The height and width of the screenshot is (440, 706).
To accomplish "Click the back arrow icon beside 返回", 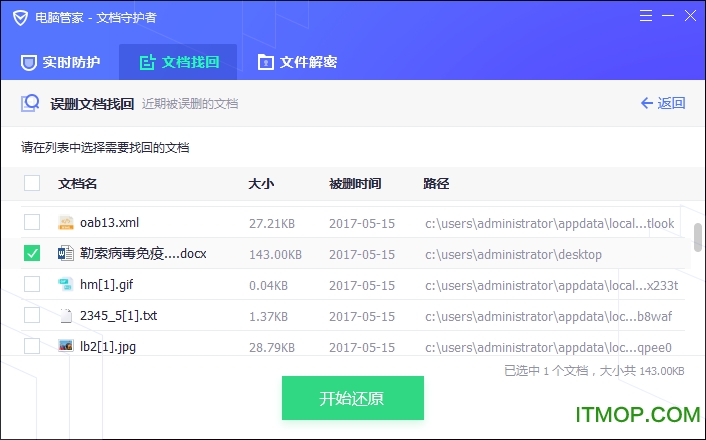I will (x=647, y=103).
